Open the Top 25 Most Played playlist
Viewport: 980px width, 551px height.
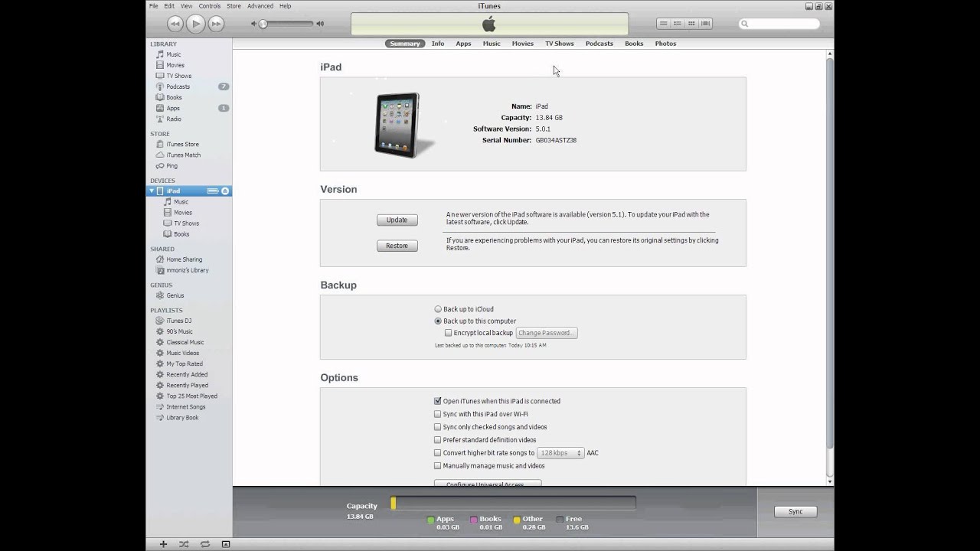[x=192, y=396]
